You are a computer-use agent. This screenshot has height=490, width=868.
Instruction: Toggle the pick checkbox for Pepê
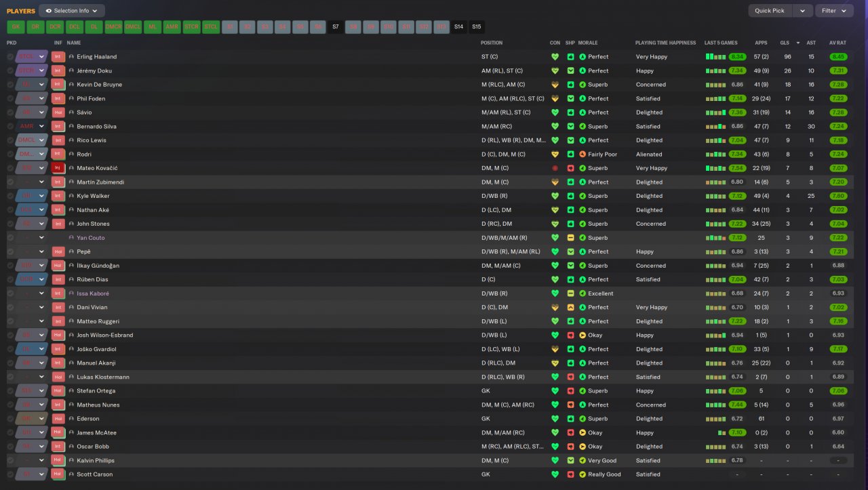click(10, 251)
